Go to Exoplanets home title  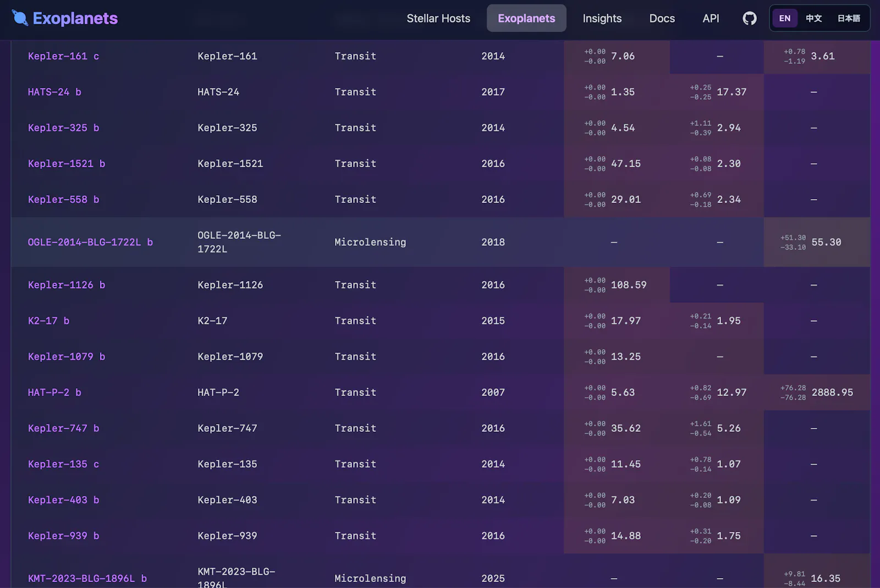(x=75, y=18)
